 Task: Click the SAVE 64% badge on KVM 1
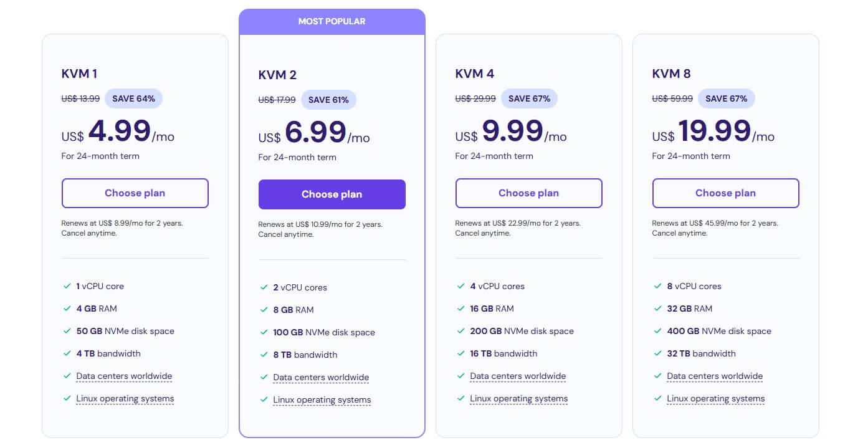coord(133,98)
